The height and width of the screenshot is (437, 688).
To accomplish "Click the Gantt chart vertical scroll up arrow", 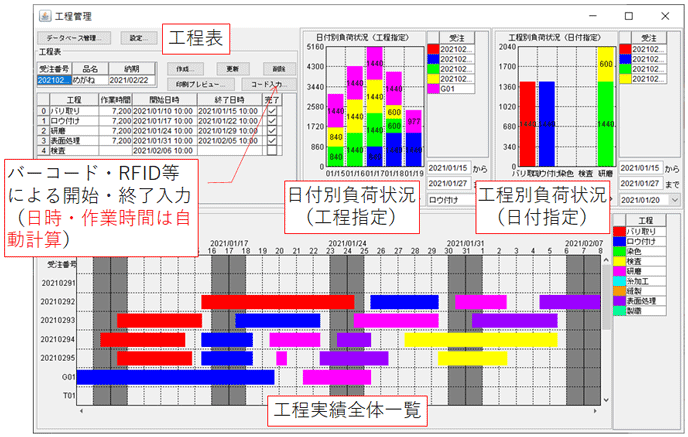I will click(606, 260).
